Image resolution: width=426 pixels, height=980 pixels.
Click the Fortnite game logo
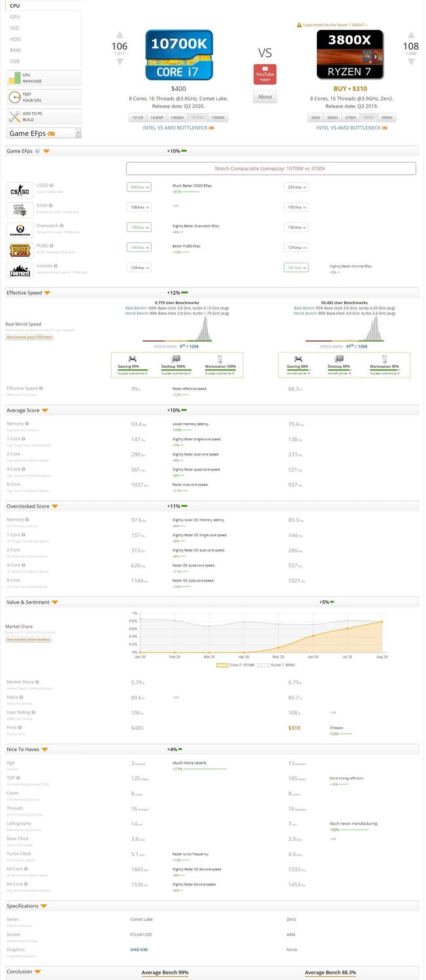(20, 270)
